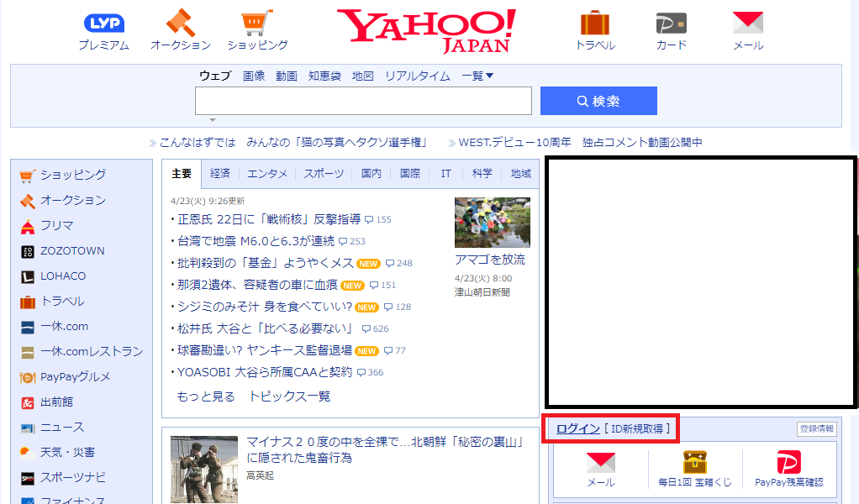Click the LOHACO icon in sidebar
This screenshot has width=859, height=504.
click(28, 277)
